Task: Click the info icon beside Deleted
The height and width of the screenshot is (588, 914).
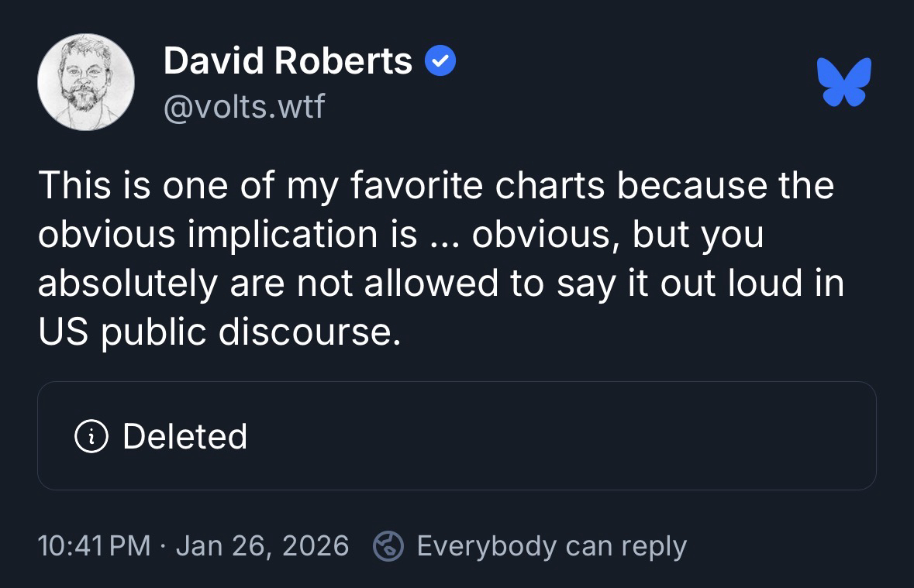Action: tap(89, 437)
